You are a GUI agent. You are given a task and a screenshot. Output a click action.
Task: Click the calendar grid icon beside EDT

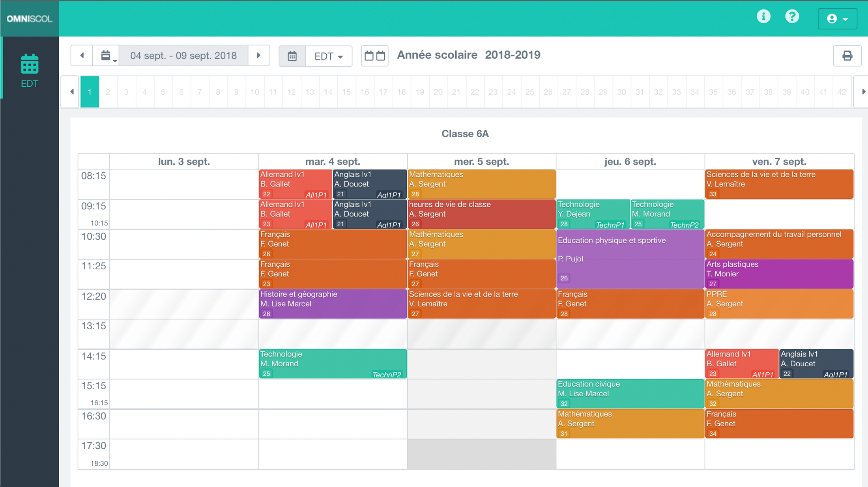292,56
